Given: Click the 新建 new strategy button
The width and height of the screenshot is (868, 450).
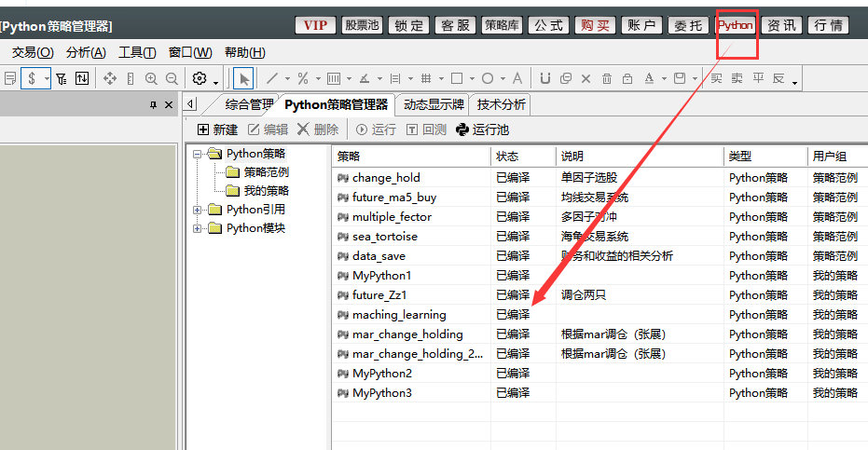Looking at the screenshot, I should pyautogui.click(x=217, y=130).
